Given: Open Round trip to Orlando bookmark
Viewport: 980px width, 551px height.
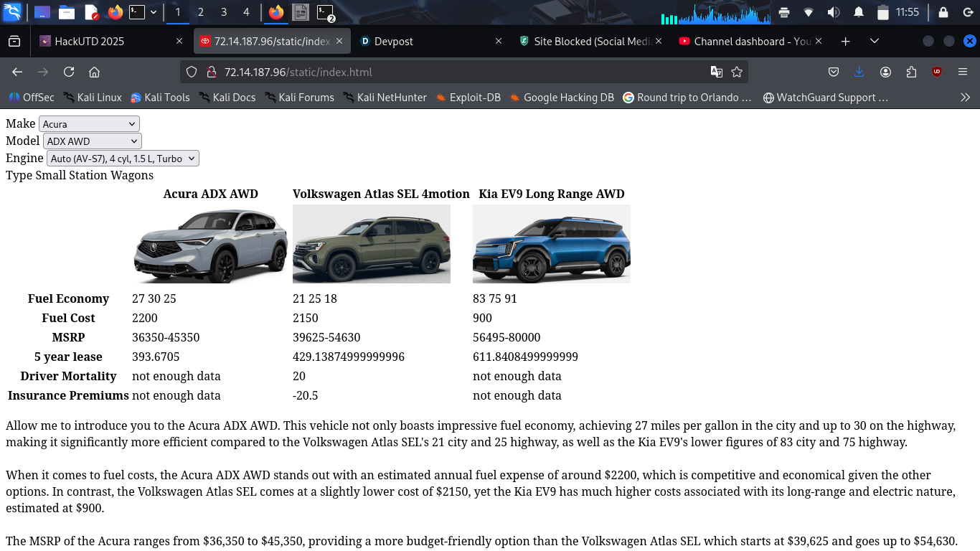Looking at the screenshot, I should coord(687,98).
